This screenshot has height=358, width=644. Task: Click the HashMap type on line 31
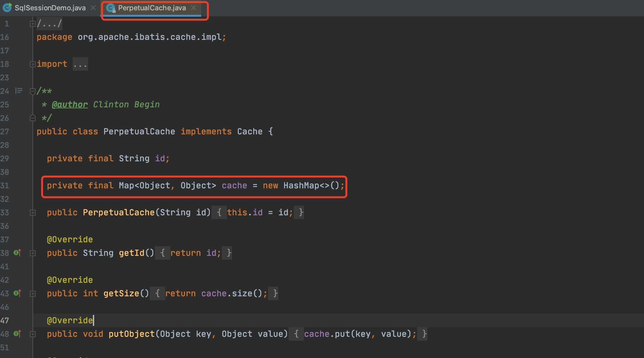(x=301, y=185)
